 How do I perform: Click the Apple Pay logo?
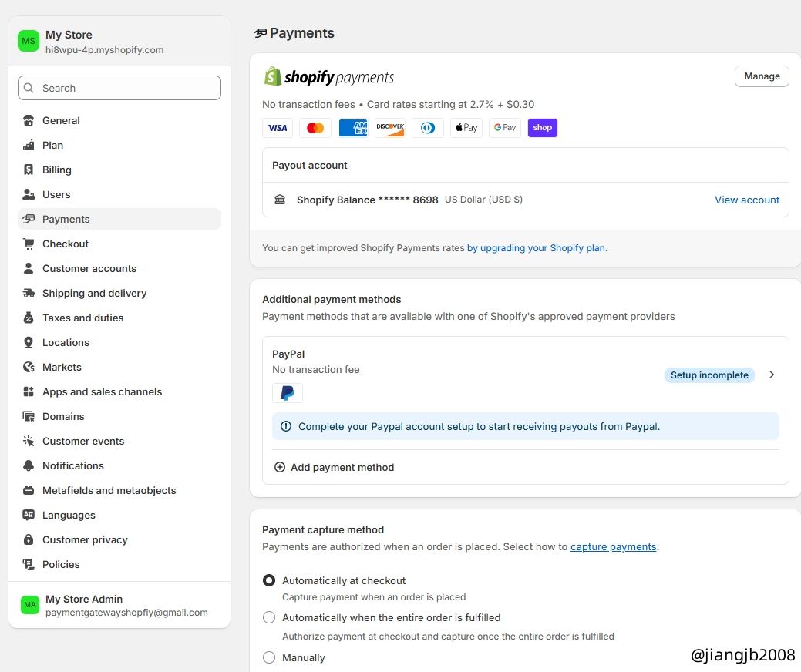point(466,128)
